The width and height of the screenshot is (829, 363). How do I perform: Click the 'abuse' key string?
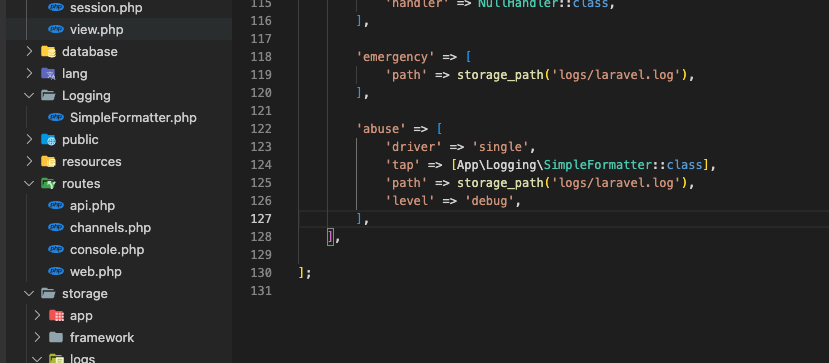click(382, 128)
